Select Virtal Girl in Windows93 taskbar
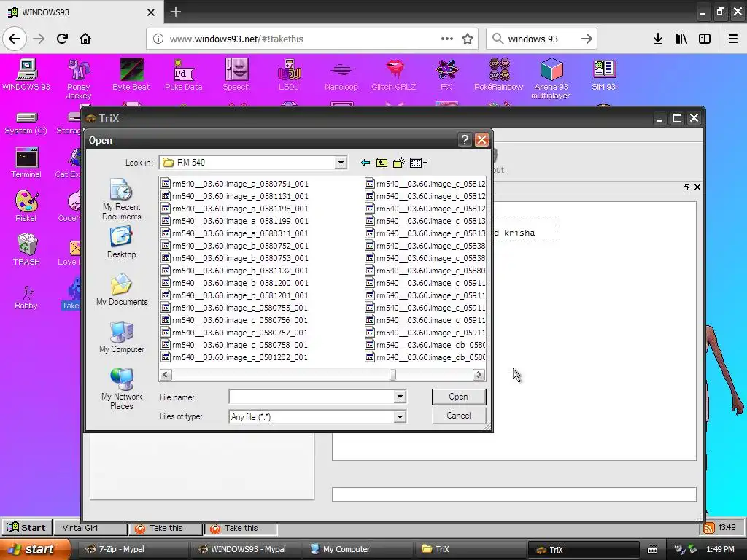 (x=90, y=528)
